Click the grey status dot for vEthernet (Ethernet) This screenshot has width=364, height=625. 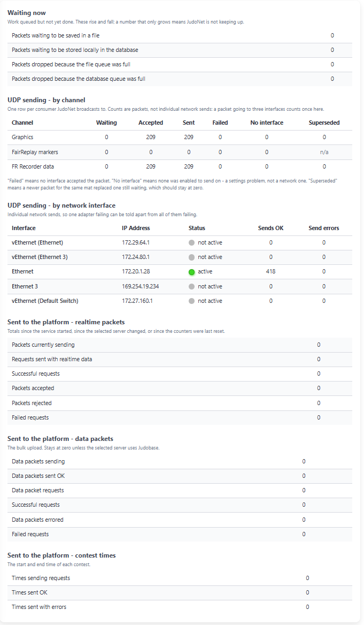point(191,243)
